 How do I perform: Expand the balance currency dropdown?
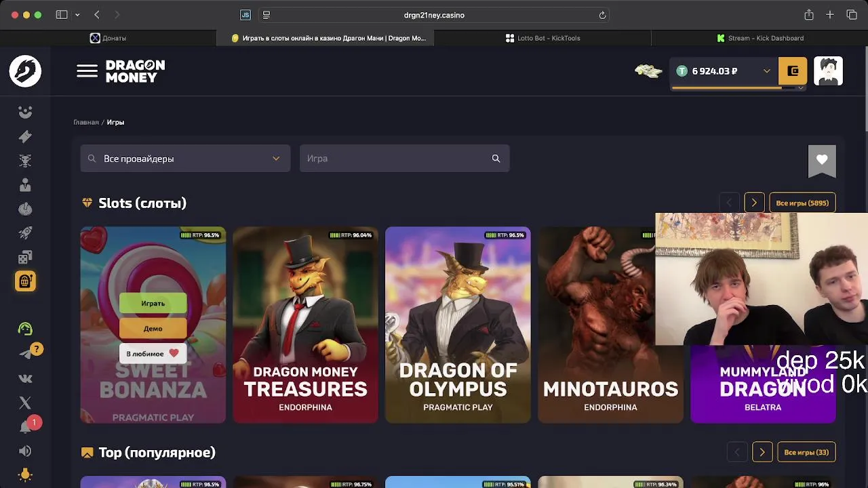[767, 71]
